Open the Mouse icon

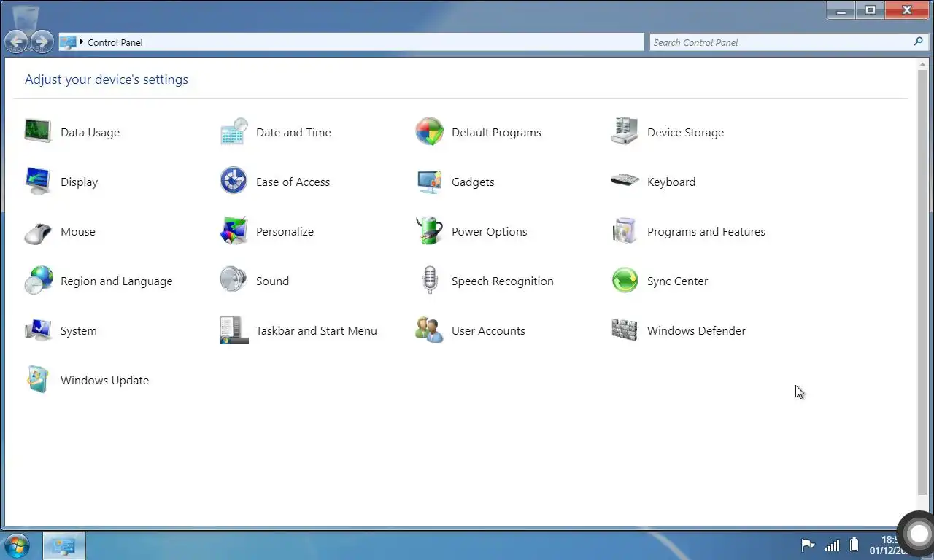click(38, 233)
